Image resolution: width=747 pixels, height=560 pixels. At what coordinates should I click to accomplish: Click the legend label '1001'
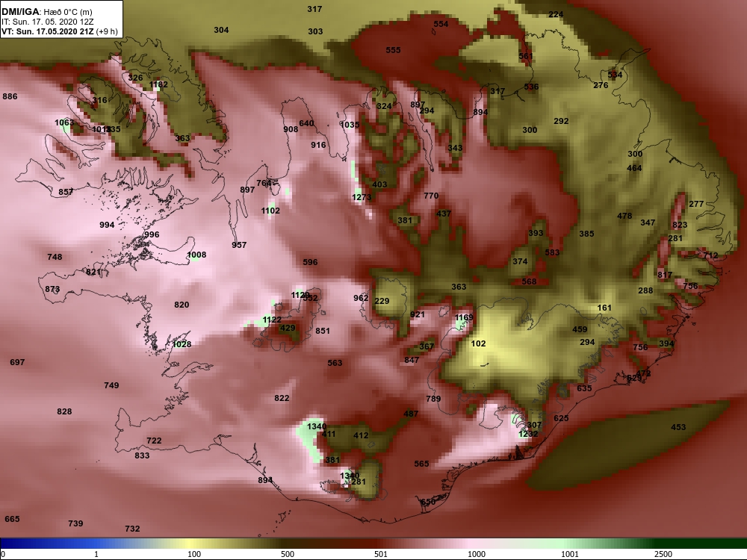pyautogui.click(x=570, y=554)
